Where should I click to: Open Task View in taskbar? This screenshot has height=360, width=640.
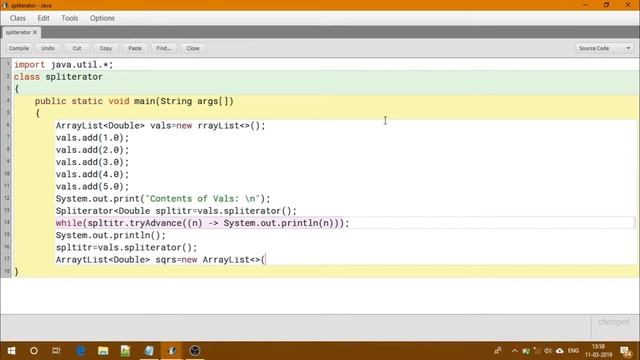tap(56, 351)
